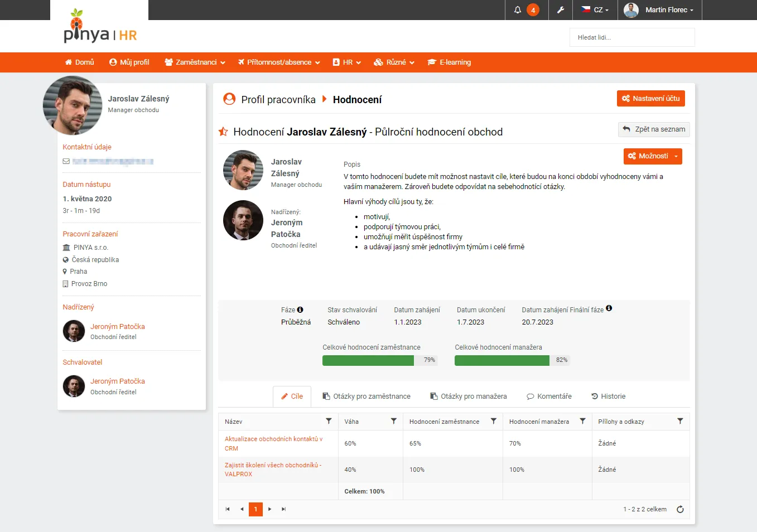
Task: Go to previous page of the table
Action: point(242,509)
